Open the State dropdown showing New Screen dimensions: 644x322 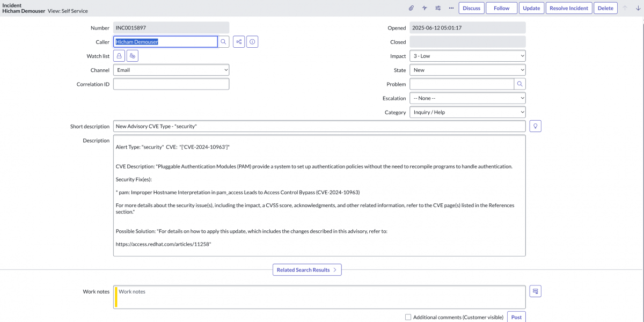coord(467,69)
